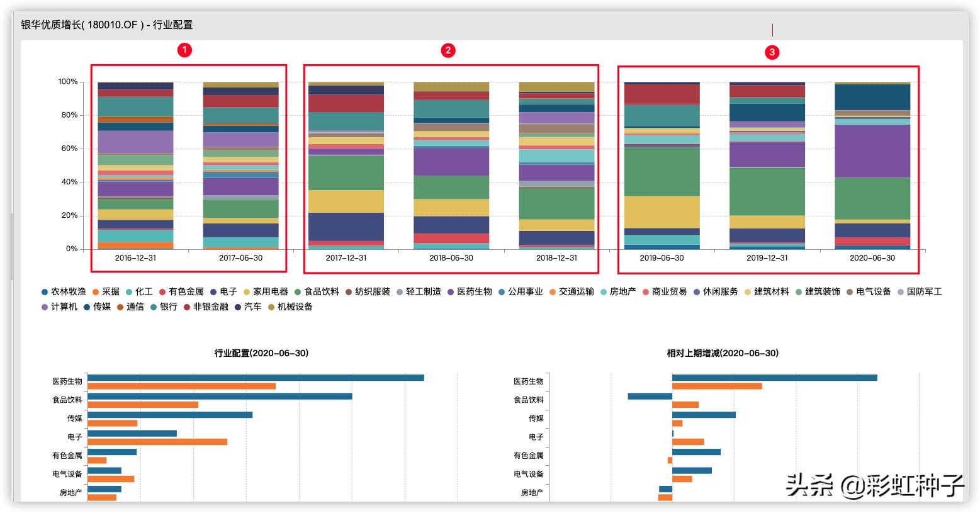Viewport: 980px width, 513px height.
Task: Click the 2017-06-30 axis label
Action: pos(240,258)
